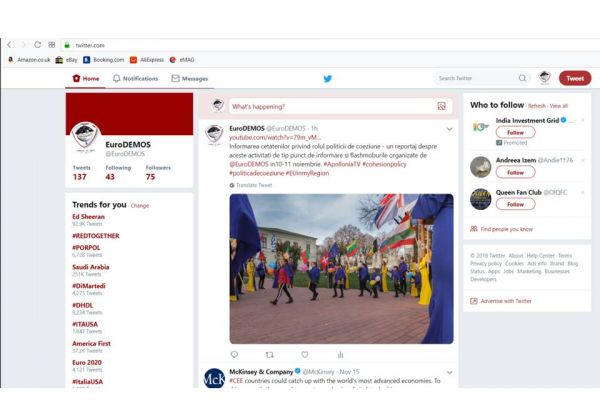
Task: Open the #ITAUSA trend
Action: (x=85, y=324)
